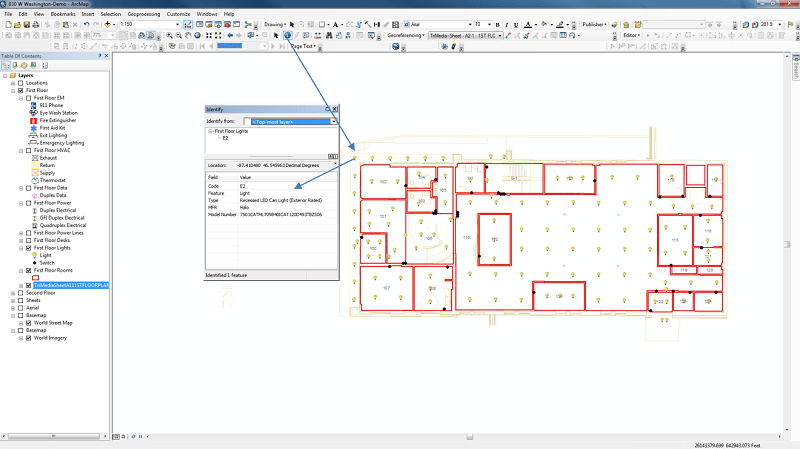Go back to previous extent
This screenshot has height=449, width=800.
tap(230, 35)
